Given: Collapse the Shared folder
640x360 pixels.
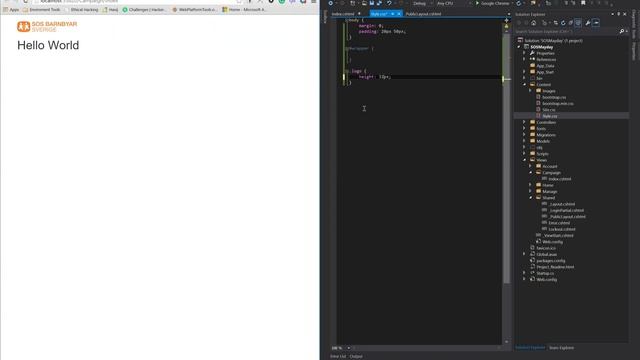Looking at the screenshot, I should (530, 198).
